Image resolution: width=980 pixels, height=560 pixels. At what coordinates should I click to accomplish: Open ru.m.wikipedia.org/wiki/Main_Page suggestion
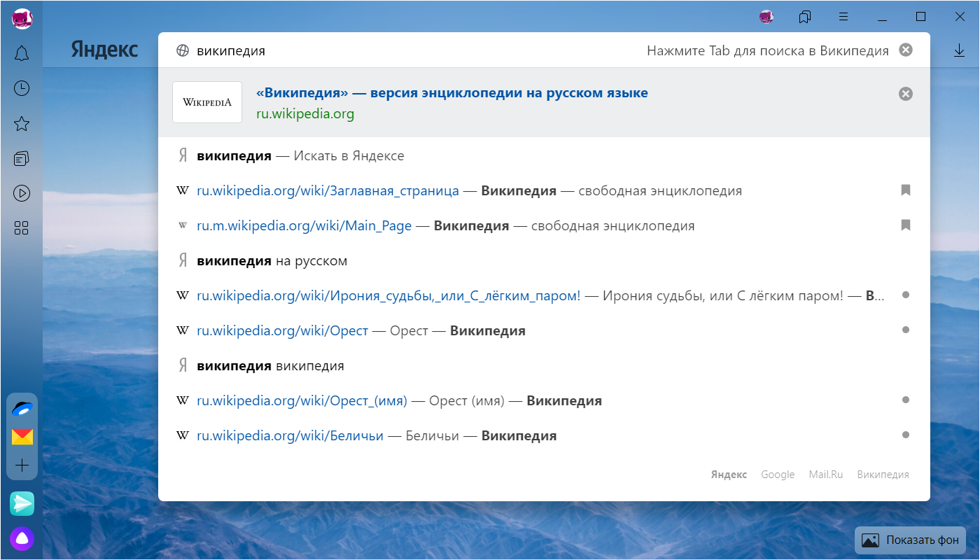[x=544, y=225]
